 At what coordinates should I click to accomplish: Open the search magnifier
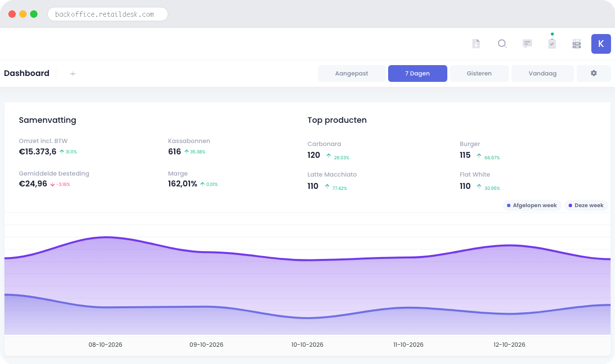502,44
